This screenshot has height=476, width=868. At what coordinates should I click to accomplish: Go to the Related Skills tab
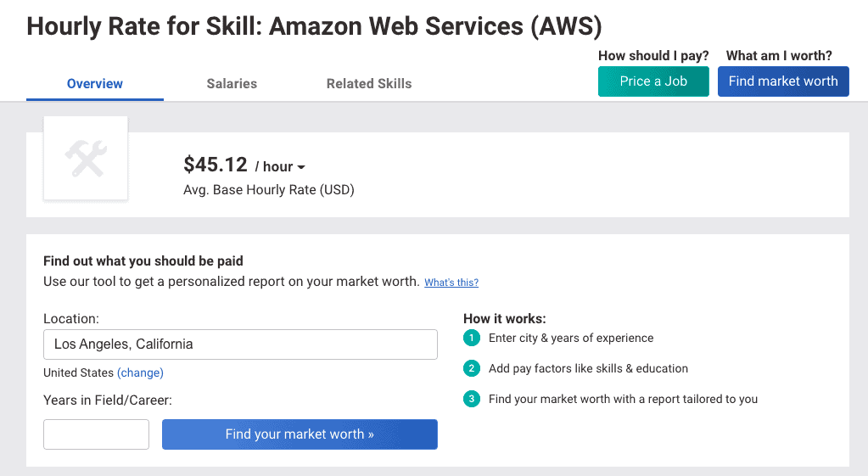369,84
